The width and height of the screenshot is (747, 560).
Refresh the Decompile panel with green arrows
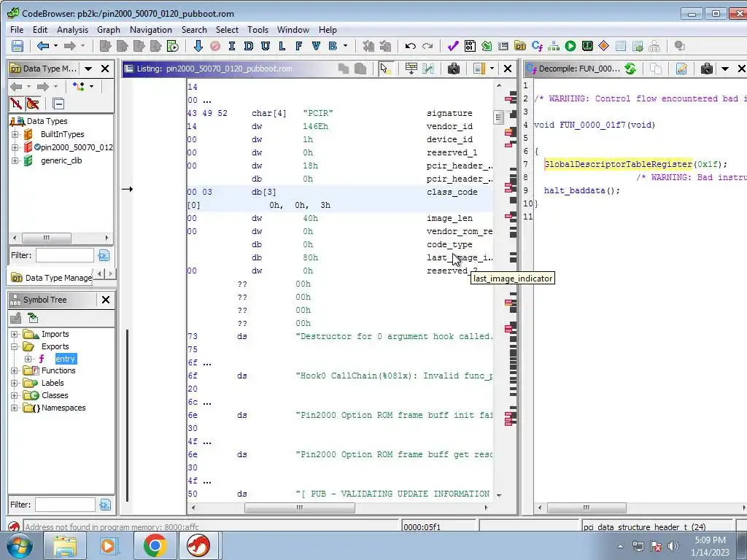pos(630,69)
